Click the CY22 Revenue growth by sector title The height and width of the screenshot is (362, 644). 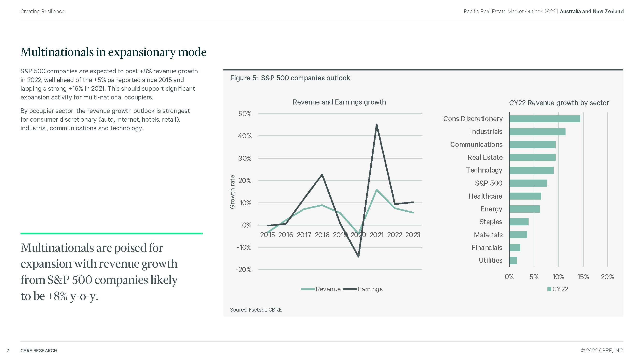[x=559, y=103]
